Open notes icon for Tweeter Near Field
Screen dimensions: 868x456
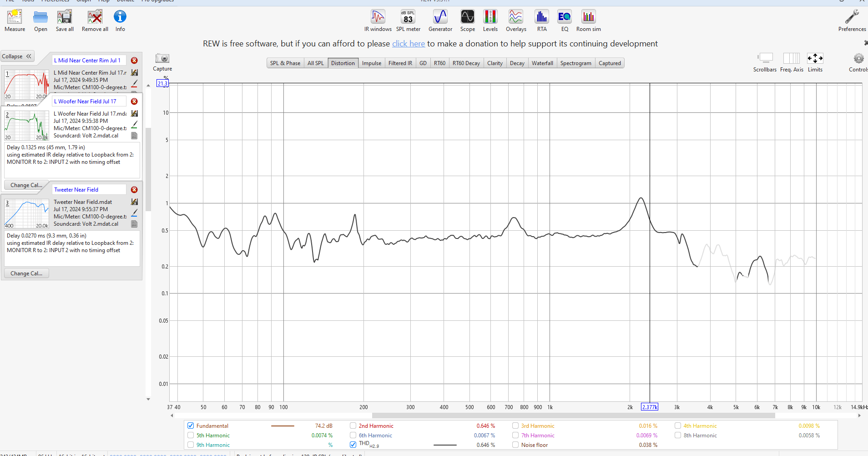click(134, 224)
